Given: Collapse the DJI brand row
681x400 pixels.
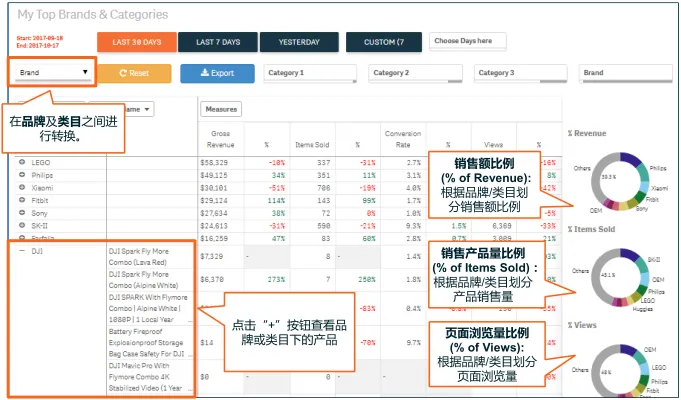Looking at the screenshot, I should pyautogui.click(x=22, y=251).
